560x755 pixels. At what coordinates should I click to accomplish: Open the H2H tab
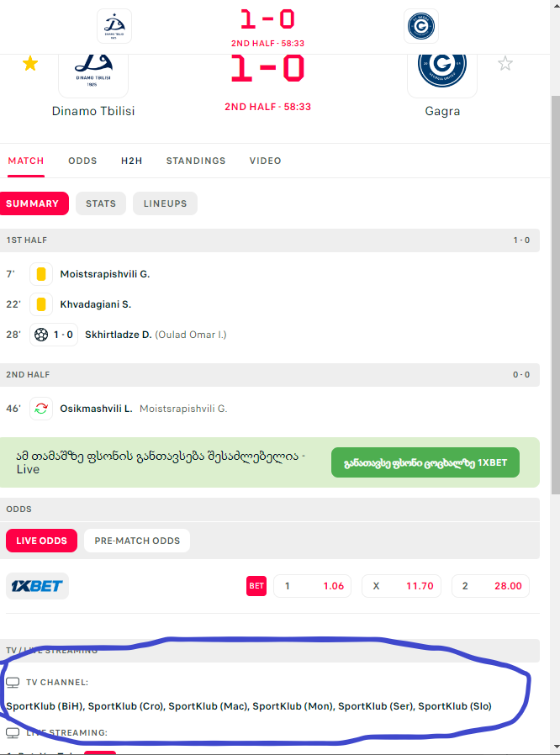coord(131,161)
